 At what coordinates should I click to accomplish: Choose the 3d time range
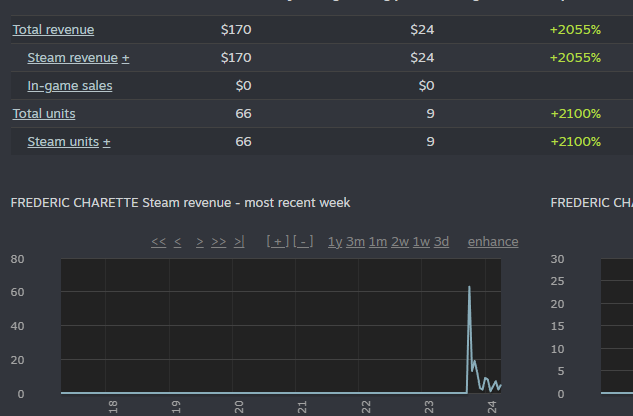[x=441, y=242]
